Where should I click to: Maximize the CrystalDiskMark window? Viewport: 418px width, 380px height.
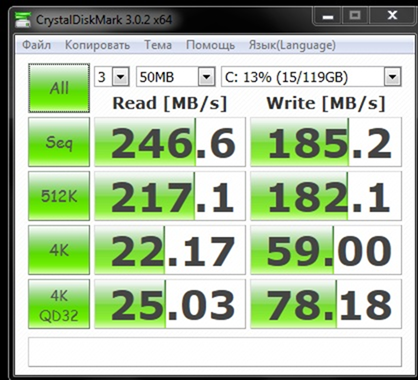(356, 16)
